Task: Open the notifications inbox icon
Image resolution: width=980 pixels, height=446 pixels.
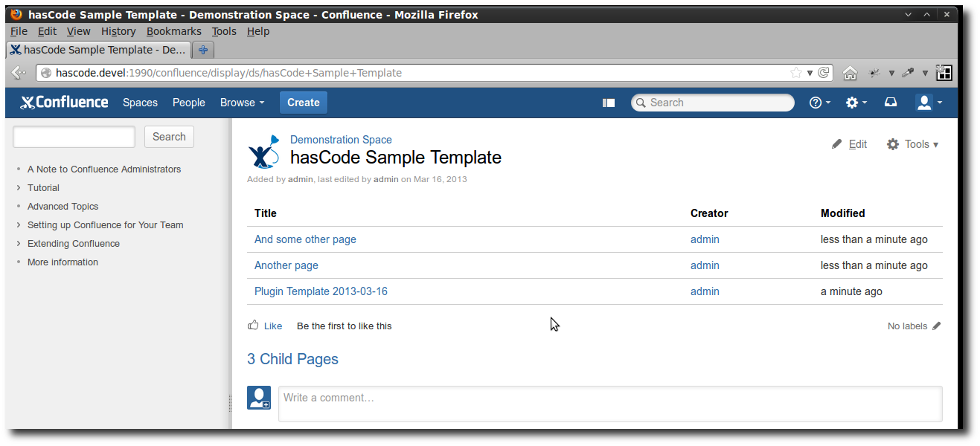Action: 890,103
